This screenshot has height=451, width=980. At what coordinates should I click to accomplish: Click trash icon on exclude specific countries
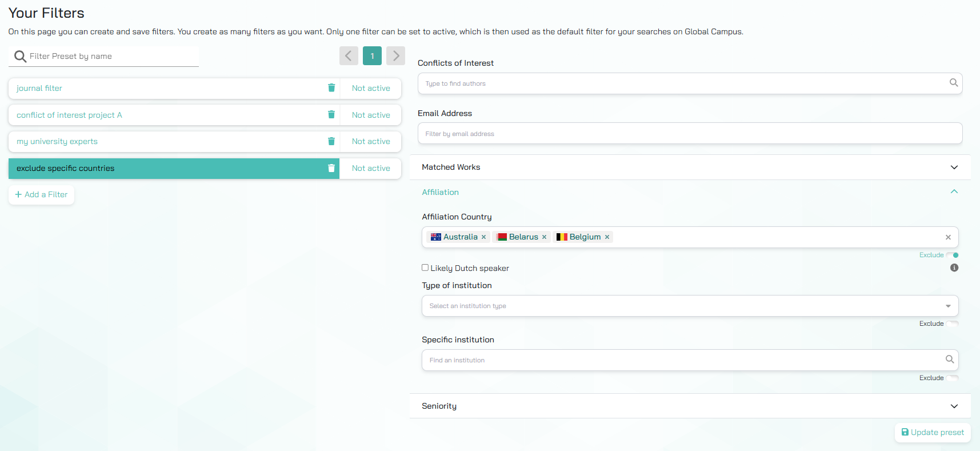tap(331, 168)
